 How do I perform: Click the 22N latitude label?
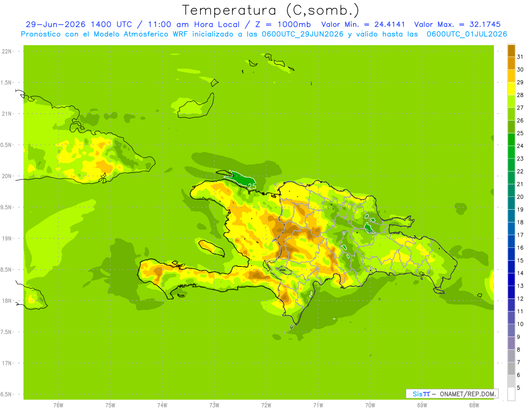click(x=6, y=51)
